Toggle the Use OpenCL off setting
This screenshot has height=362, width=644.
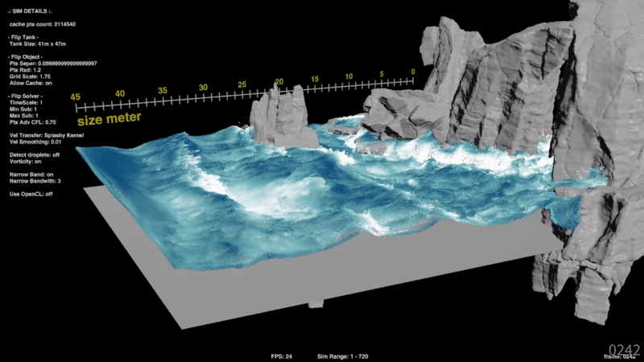pos(34,194)
